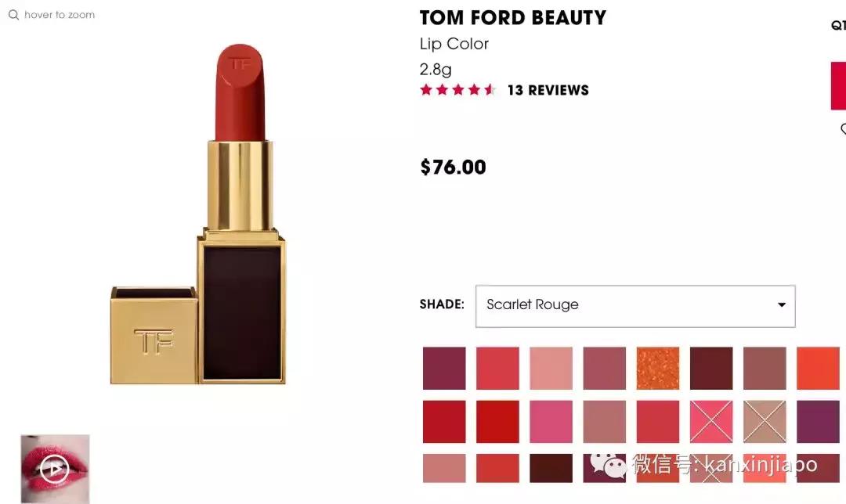Select the crossed-out pink unavailable swatch
The height and width of the screenshot is (504, 846).
coord(711,422)
